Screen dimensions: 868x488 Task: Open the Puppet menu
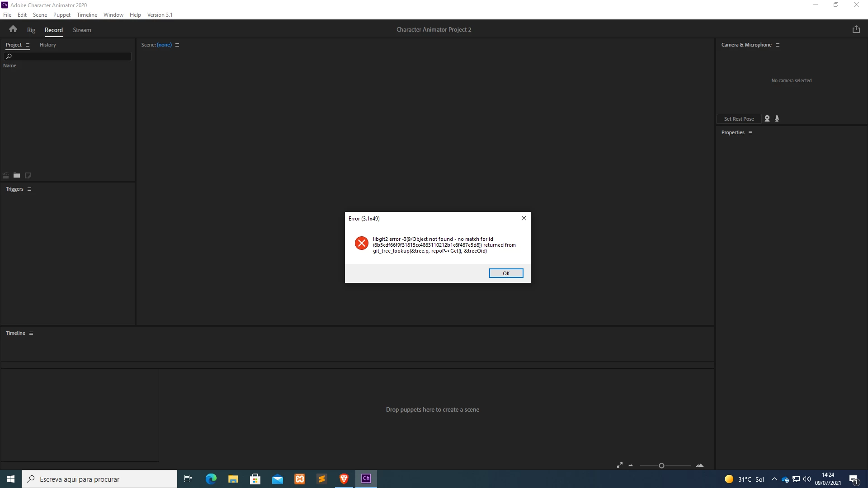click(61, 14)
